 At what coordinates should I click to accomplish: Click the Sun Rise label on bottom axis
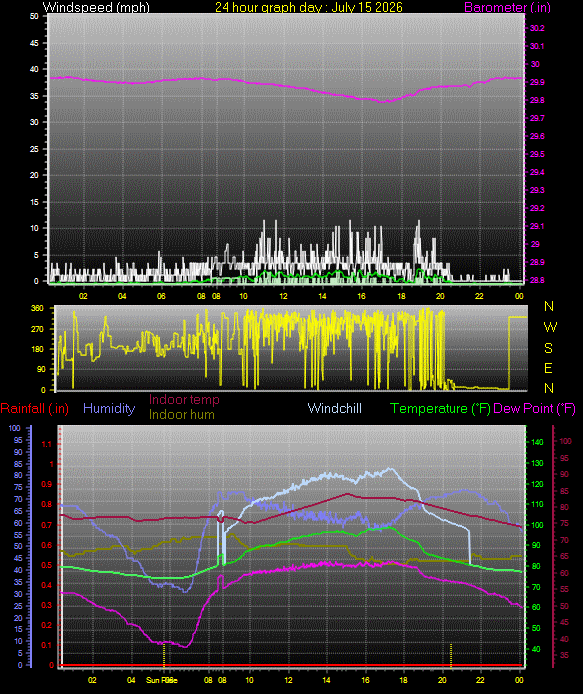pos(162,680)
